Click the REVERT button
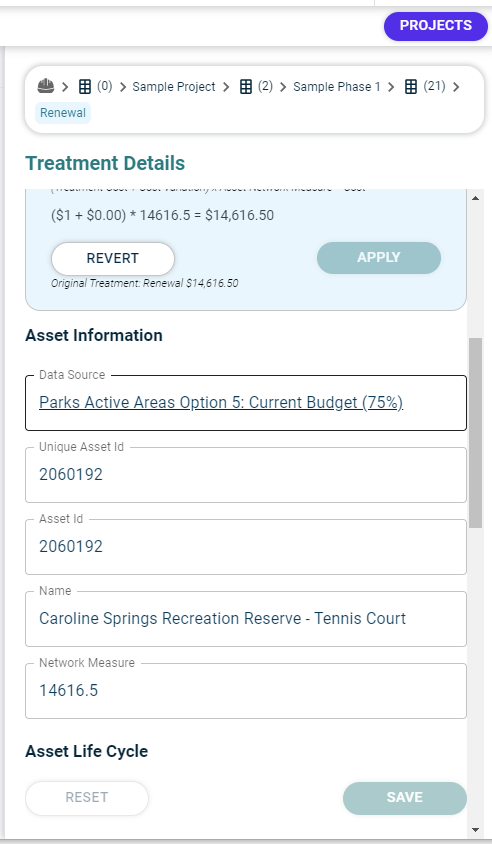This screenshot has height=844, width=492. [x=113, y=258]
